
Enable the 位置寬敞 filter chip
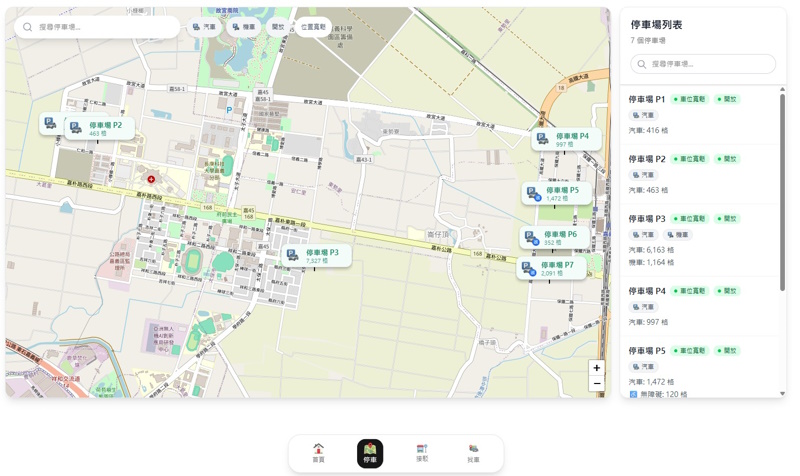[x=313, y=27]
